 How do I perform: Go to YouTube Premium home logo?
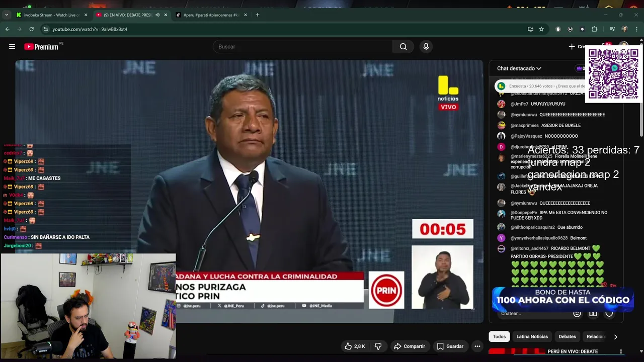[x=42, y=47]
